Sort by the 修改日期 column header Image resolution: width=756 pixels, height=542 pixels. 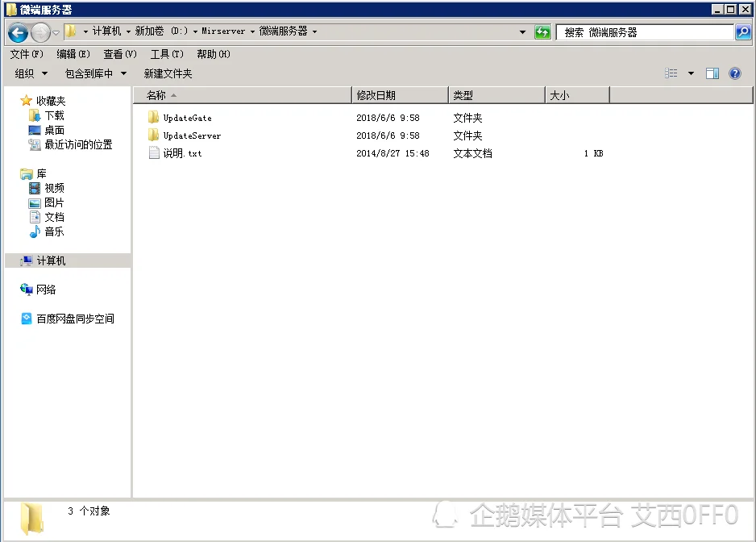tap(400, 95)
